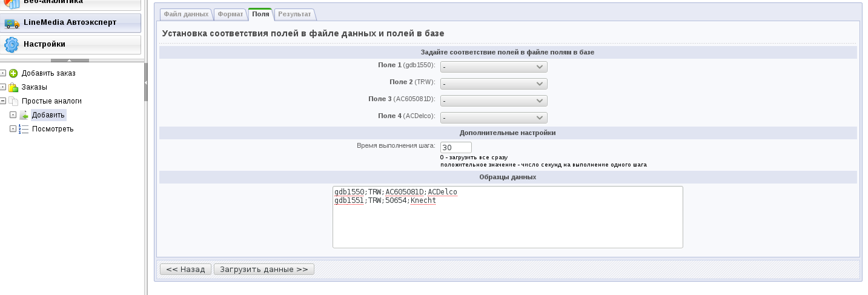Click the Настройки gear icon
The height and width of the screenshot is (295, 868).
12,45
